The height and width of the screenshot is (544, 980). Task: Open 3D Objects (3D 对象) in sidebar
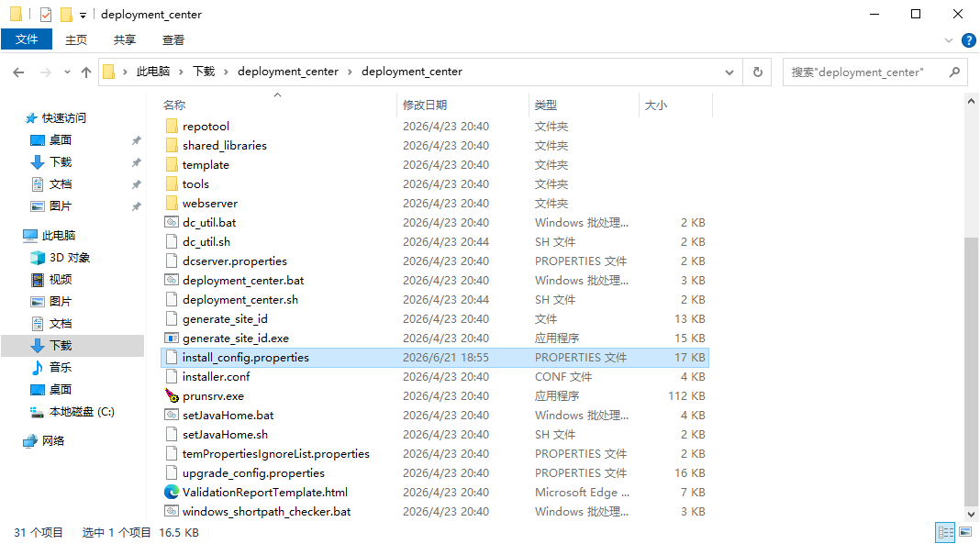coord(70,258)
